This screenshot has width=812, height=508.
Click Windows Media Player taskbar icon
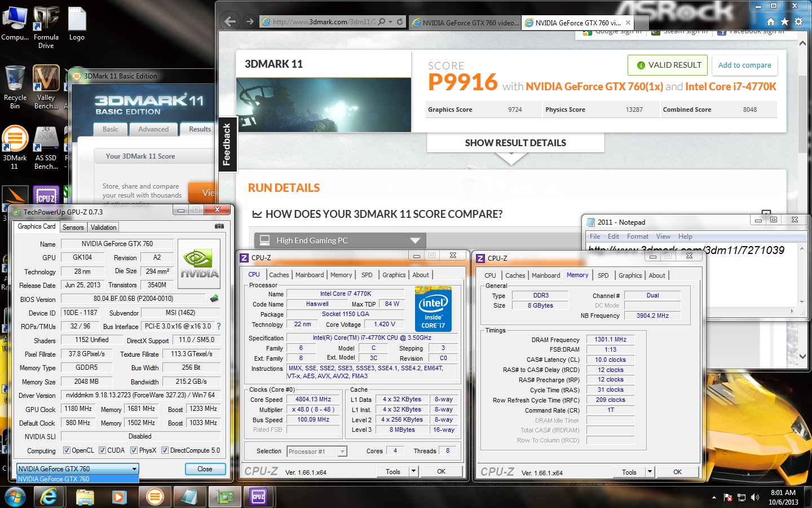[119, 497]
